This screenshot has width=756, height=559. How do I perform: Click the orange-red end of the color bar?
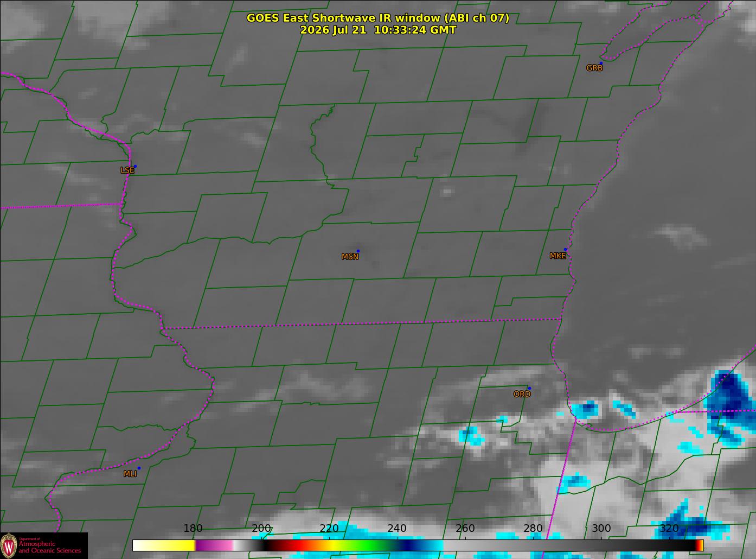700,545
